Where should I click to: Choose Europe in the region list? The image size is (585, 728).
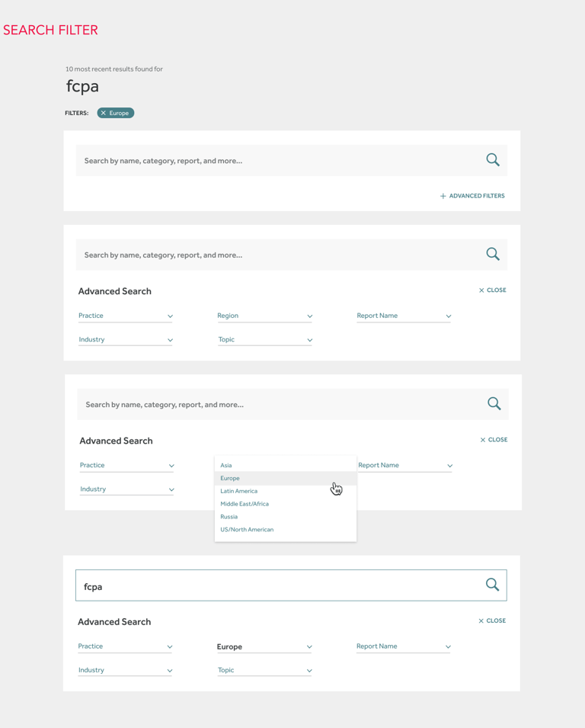coord(230,478)
